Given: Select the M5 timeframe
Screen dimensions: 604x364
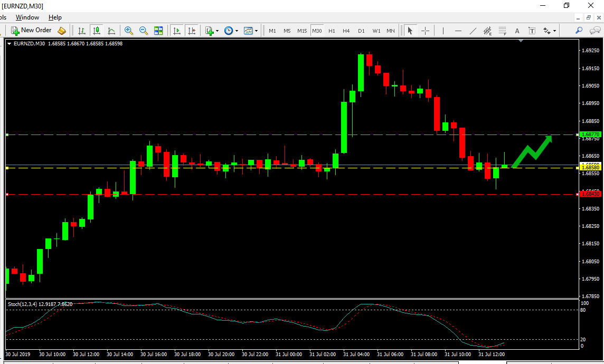Looking at the screenshot, I should [x=287, y=31].
